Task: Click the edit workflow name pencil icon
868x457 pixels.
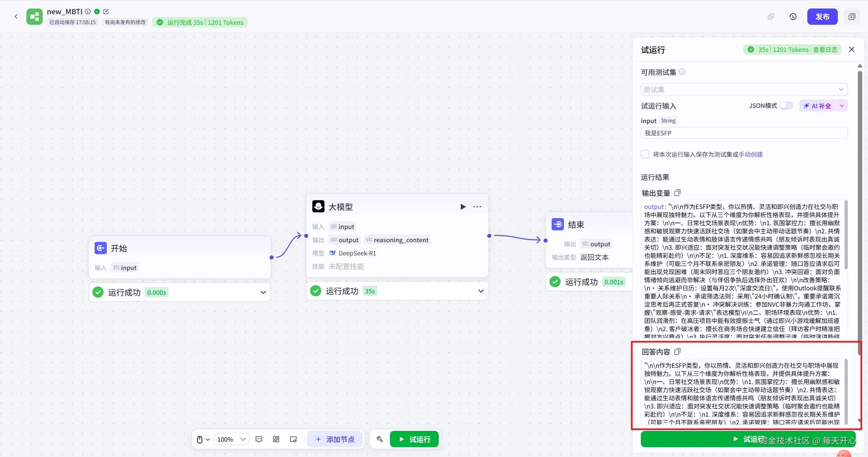Action: [x=106, y=12]
